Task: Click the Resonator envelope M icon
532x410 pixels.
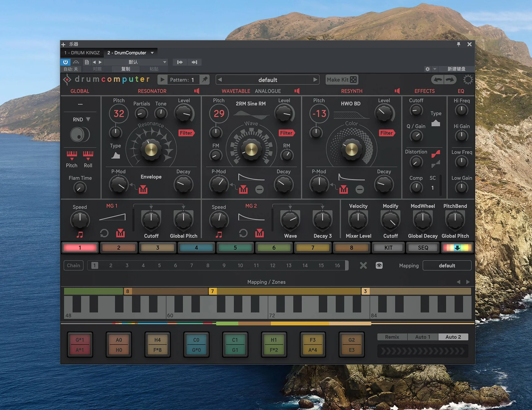Action: [x=143, y=189]
